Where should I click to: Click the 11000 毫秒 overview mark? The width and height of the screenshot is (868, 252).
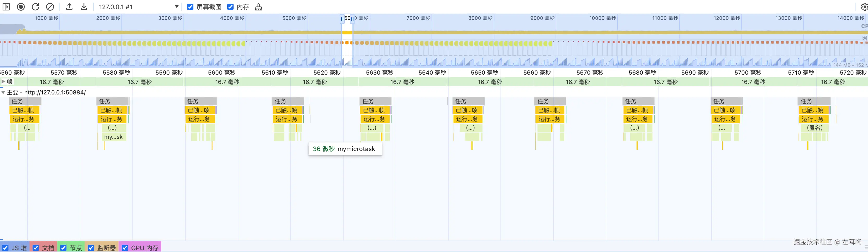[x=665, y=18]
